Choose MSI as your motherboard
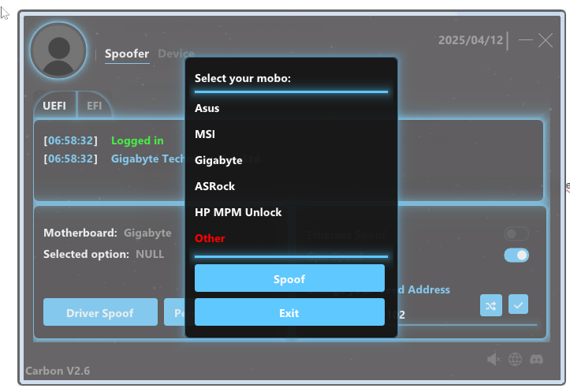 (205, 134)
